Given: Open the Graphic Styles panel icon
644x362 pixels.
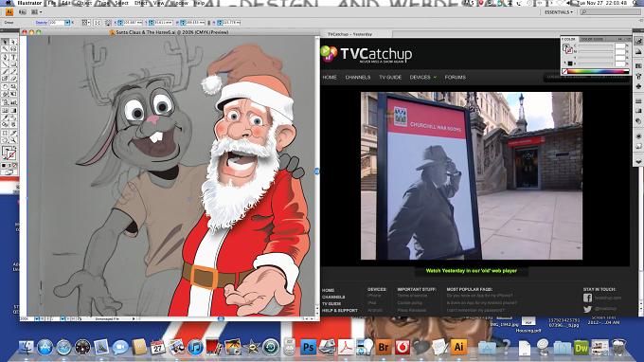Looking at the screenshot, I should [x=638, y=146].
